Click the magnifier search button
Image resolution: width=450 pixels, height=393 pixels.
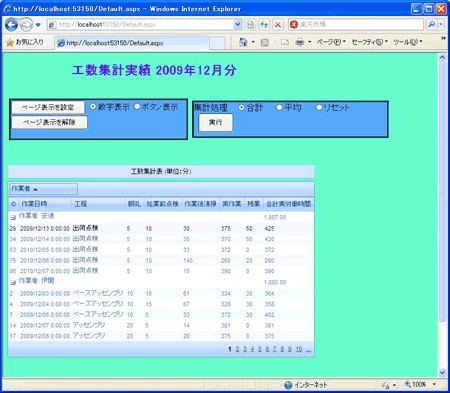[x=431, y=24]
